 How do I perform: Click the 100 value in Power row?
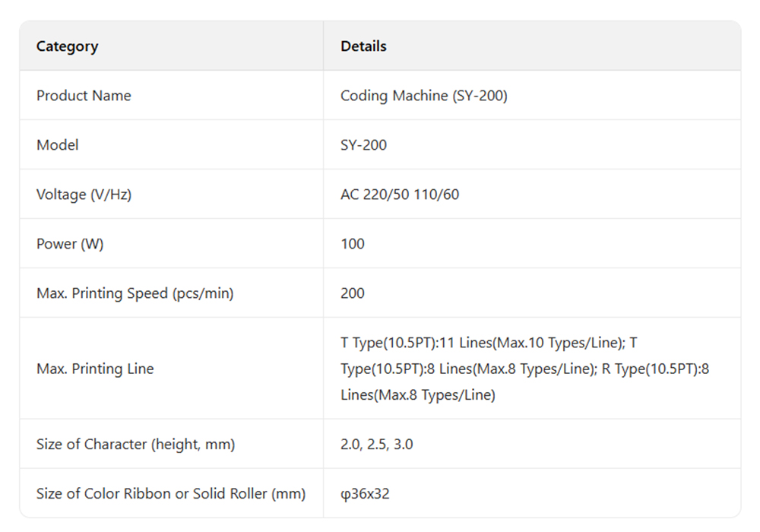353,244
